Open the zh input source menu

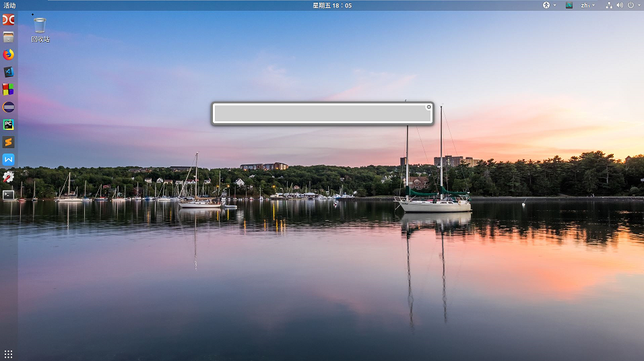click(x=587, y=5)
